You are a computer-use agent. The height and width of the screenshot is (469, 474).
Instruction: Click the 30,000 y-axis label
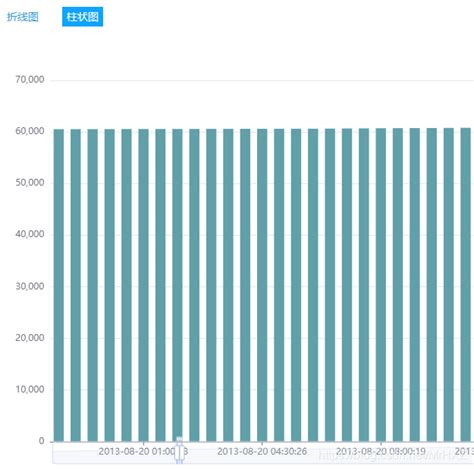coord(30,286)
